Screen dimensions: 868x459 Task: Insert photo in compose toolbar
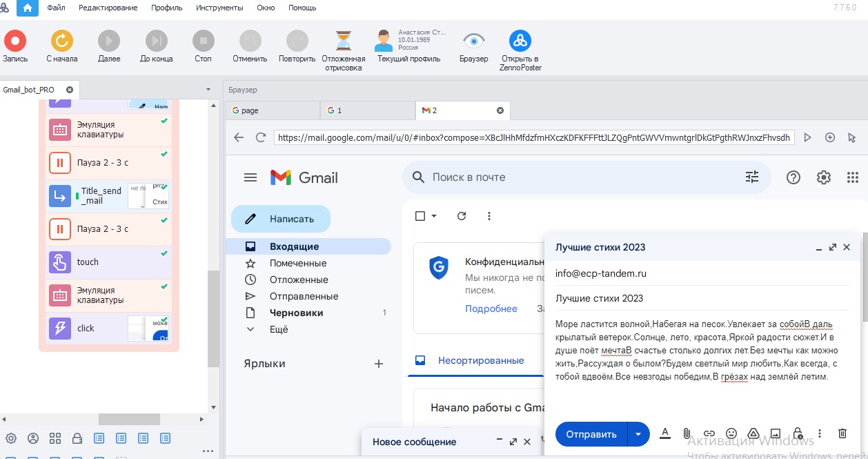point(776,433)
